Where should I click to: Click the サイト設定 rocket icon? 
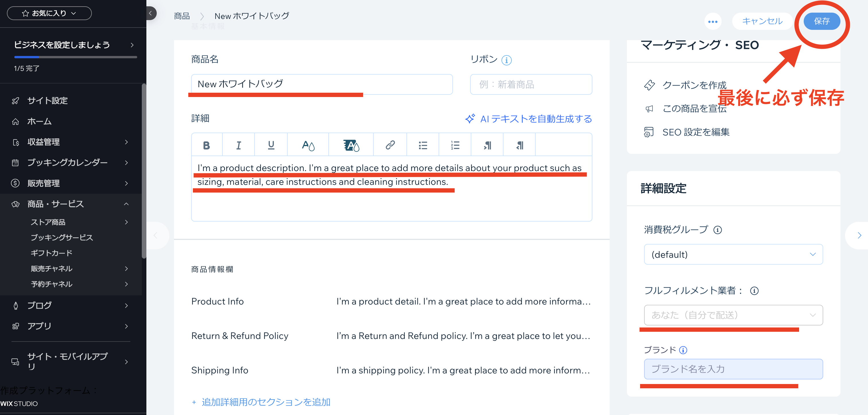[x=15, y=101]
